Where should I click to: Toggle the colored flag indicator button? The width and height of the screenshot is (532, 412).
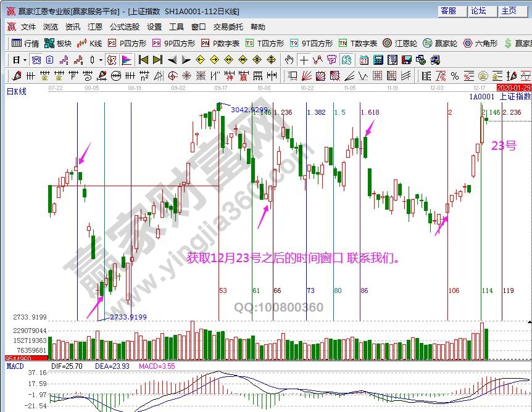(126, 60)
